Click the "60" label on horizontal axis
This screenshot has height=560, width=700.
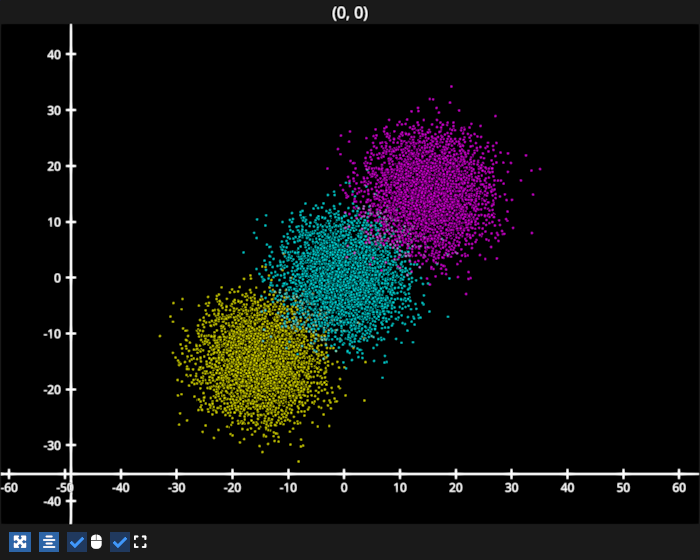tap(679, 488)
